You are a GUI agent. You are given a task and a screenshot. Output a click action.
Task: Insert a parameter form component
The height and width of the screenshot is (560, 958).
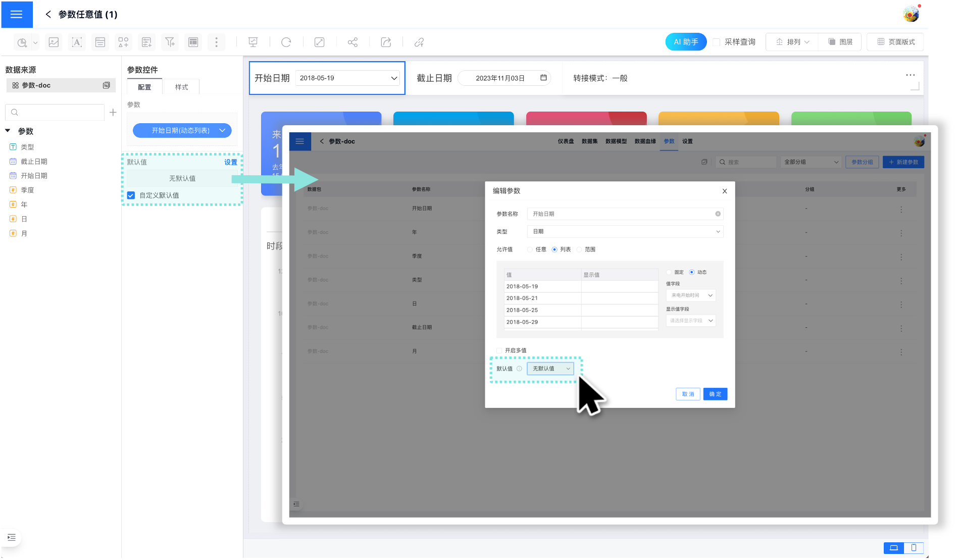coord(146,42)
